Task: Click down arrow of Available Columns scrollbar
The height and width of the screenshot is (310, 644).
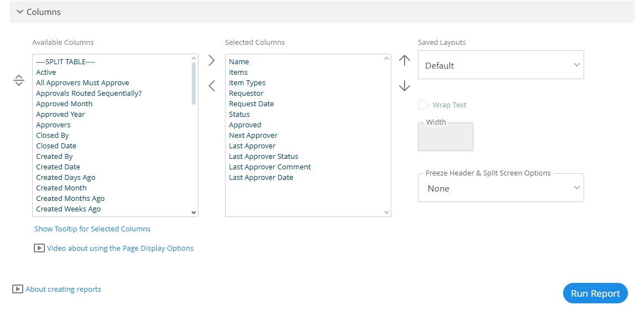Action: [193, 213]
